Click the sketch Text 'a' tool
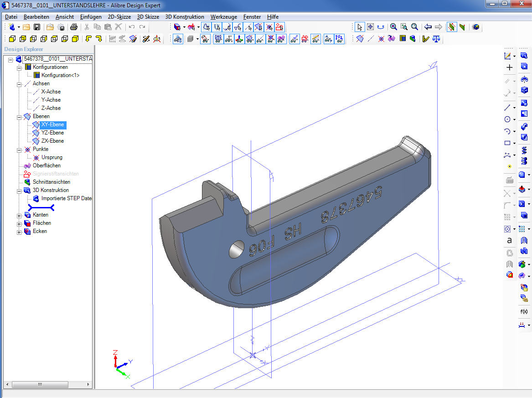The image size is (532, 398). 509,241
